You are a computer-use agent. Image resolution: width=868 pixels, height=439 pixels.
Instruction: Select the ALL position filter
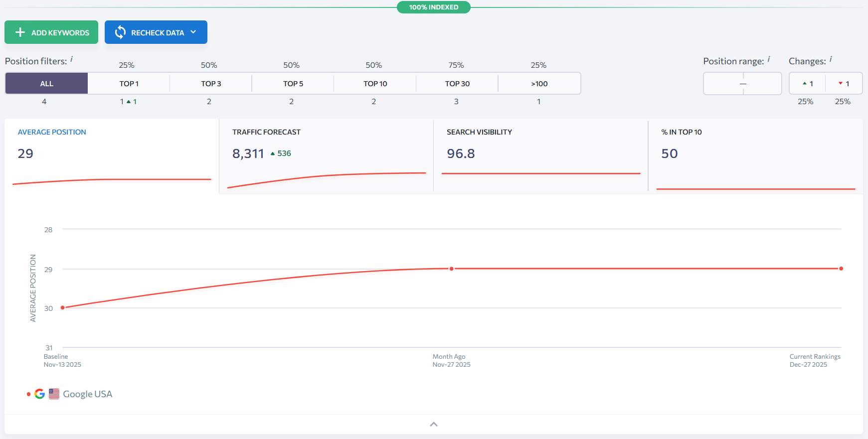coord(46,84)
